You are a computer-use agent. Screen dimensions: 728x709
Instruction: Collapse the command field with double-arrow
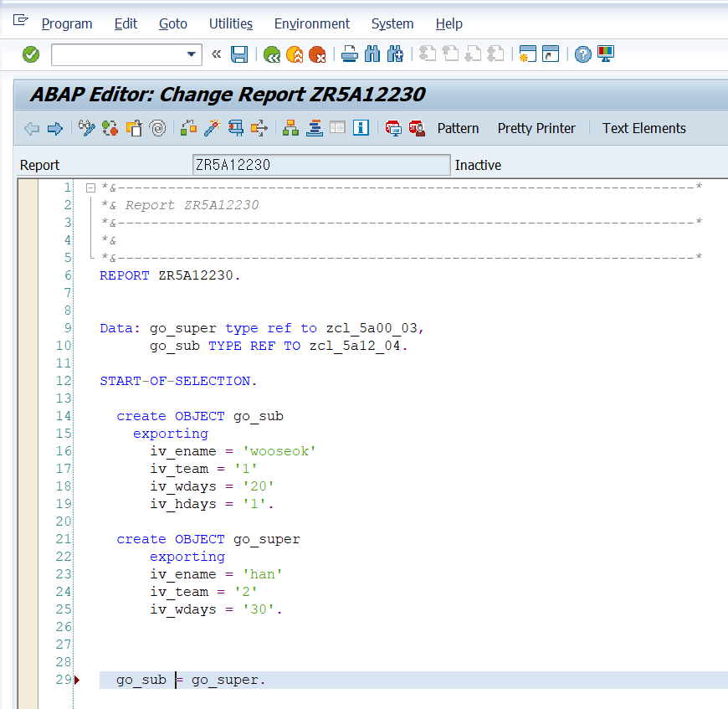pyautogui.click(x=216, y=54)
